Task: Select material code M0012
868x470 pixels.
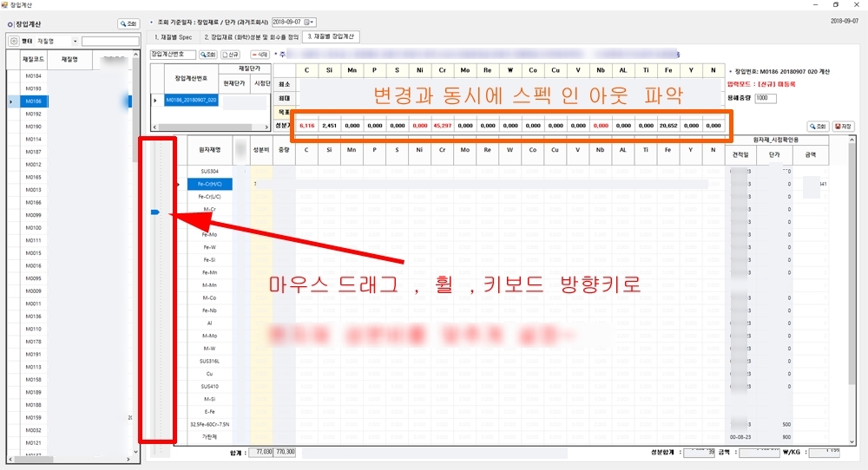Action: coord(33,165)
